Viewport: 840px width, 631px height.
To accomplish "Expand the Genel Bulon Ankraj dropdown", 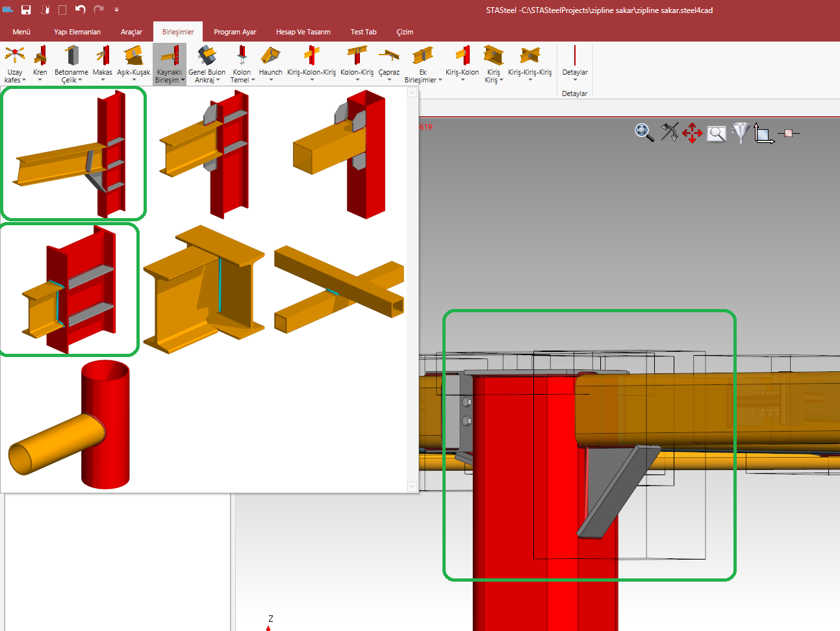I will tap(207, 64).
